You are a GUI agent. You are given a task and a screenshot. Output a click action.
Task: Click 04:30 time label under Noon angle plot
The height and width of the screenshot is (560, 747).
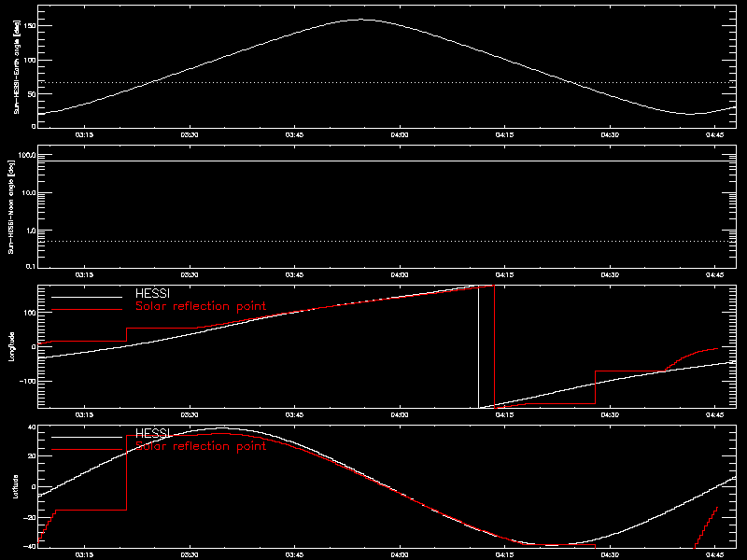(610, 275)
